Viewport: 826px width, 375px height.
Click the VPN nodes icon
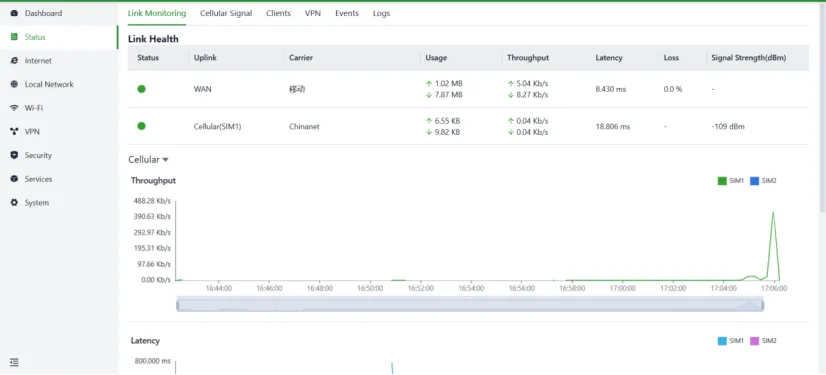[x=14, y=132]
